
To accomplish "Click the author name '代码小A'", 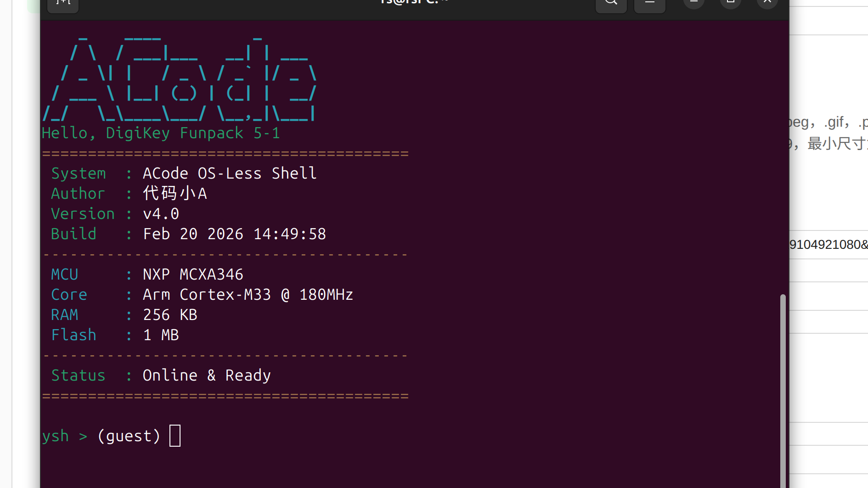I will pos(175,194).
